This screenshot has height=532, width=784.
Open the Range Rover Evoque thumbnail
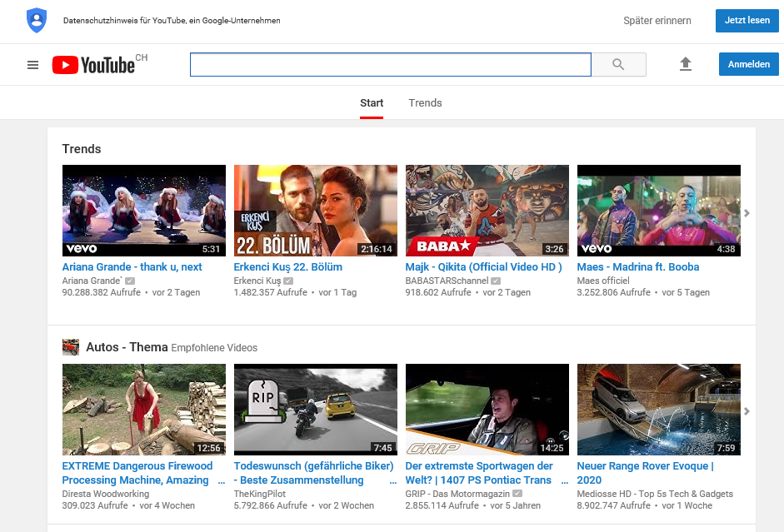pyautogui.click(x=658, y=409)
